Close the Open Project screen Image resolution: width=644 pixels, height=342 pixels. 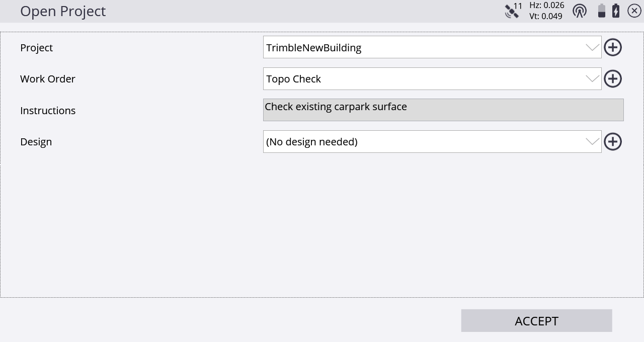point(634,11)
